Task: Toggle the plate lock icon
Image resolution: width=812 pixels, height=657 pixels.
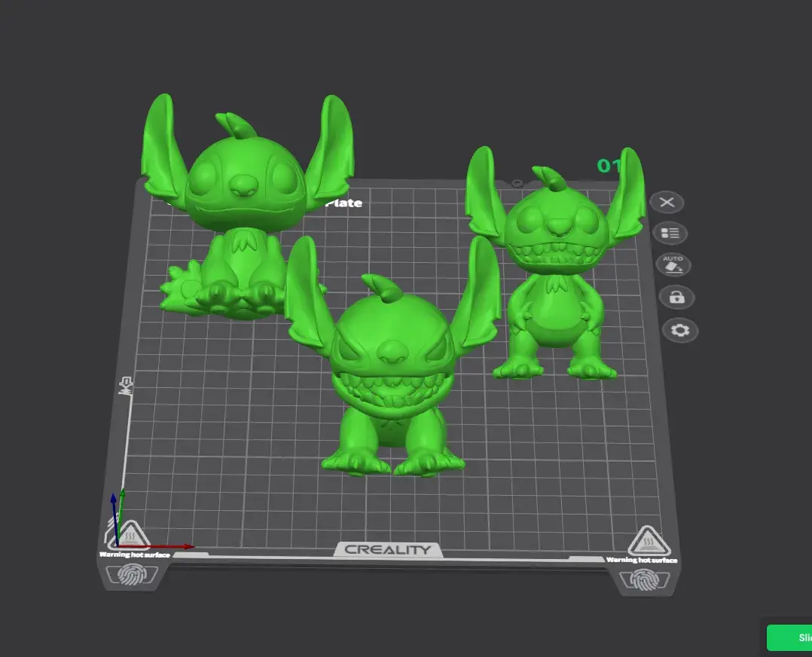Action: coord(676,298)
